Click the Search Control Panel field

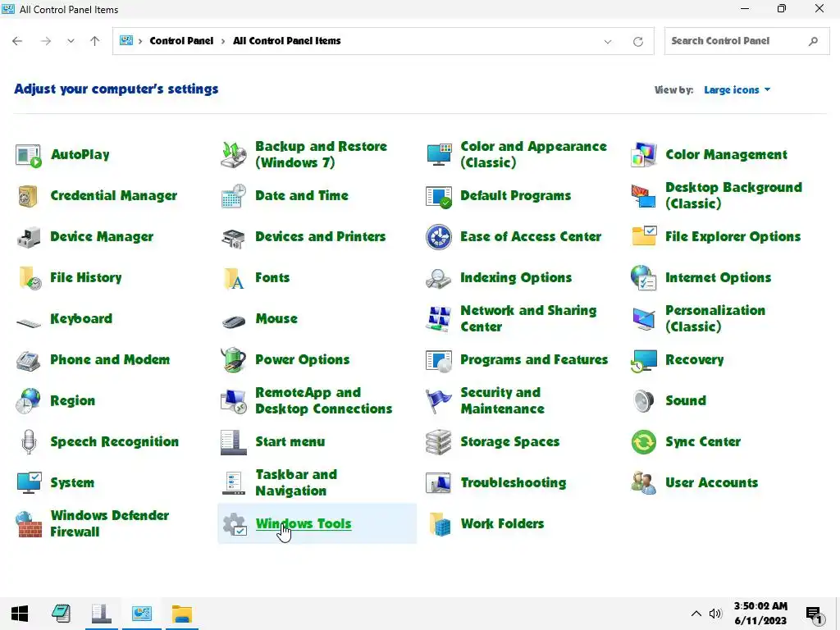click(746, 41)
